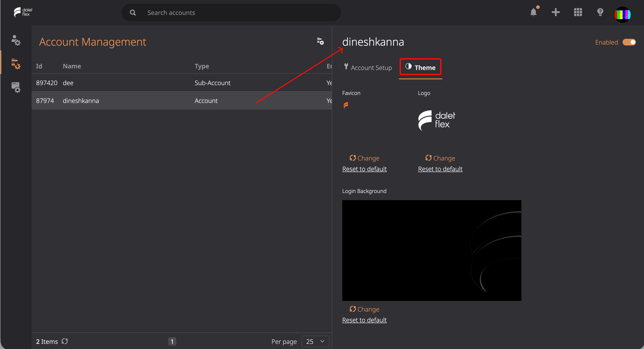
Task: Open the notifications bell
Action: [x=533, y=12]
